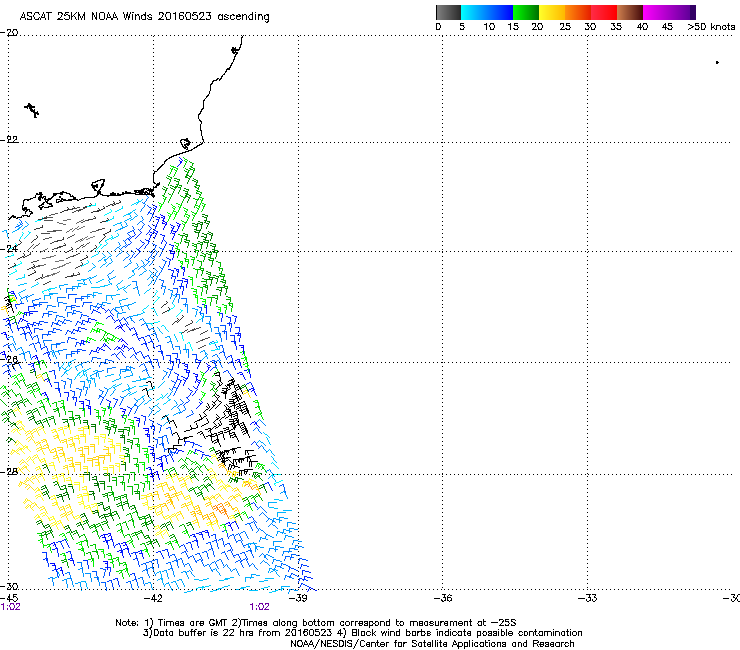
Task: Click the -42 longitude axis label
Action: (x=153, y=598)
